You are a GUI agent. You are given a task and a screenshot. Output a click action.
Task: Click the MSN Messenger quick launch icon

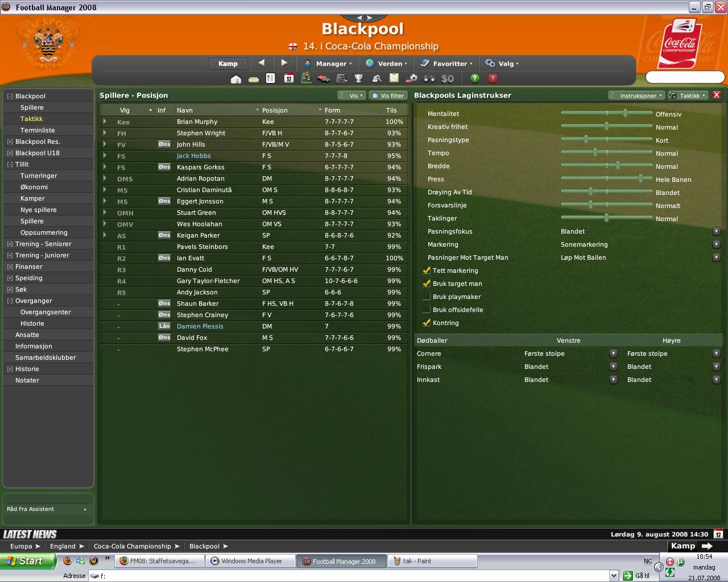click(x=80, y=561)
